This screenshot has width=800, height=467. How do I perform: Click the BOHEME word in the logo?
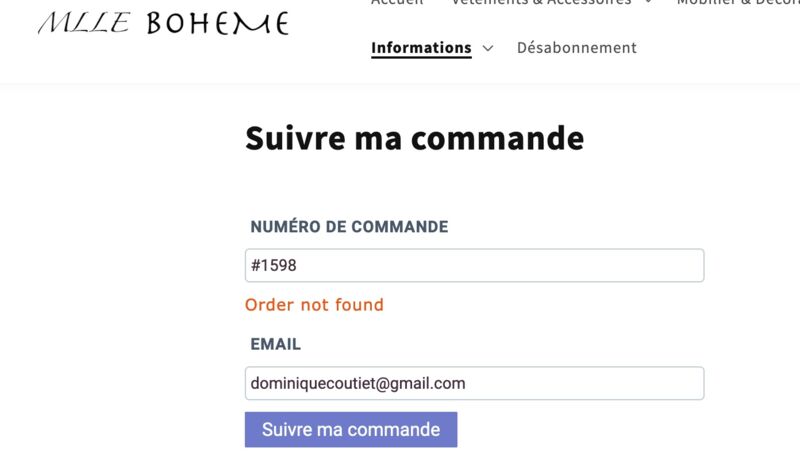218,23
